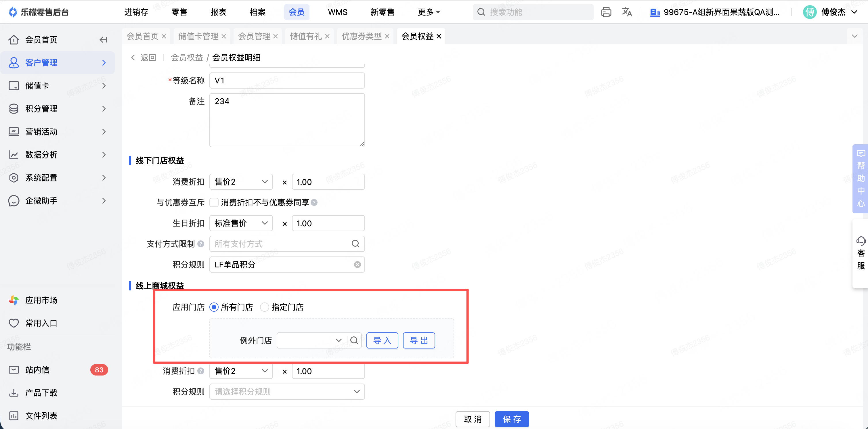Collapse the left sidebar arrow icon
The width and height of the screenshot is (868, 429).
pos(104,40)
